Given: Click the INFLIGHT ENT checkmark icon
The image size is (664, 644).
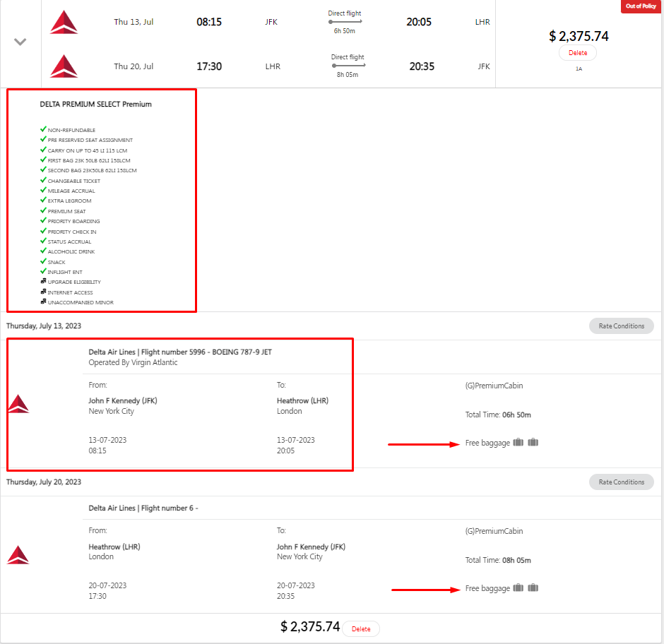Looking at the screenshot, I should 43,271.
